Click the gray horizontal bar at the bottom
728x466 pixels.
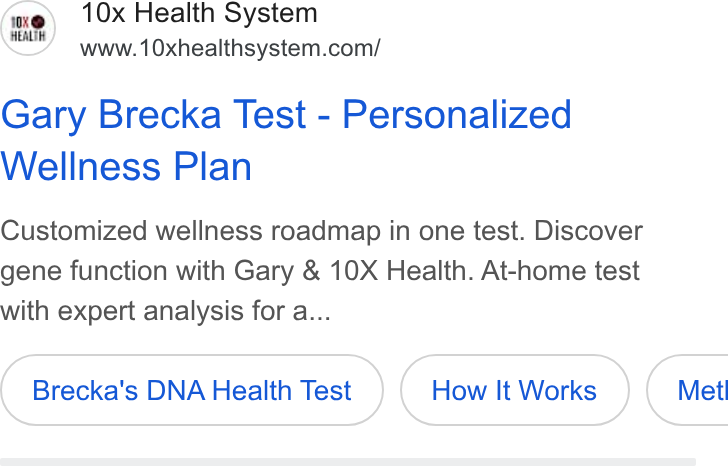[348, 462]
